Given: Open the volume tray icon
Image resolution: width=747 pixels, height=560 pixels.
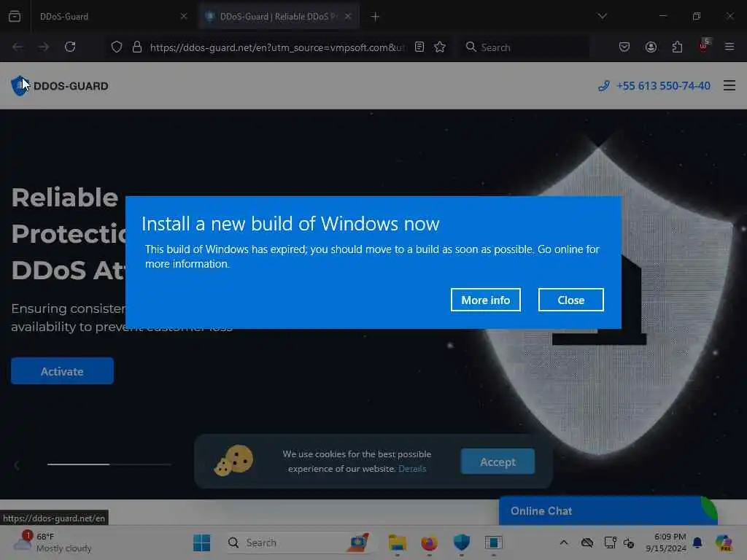Looking at the screenshot, I should (629, 542).
